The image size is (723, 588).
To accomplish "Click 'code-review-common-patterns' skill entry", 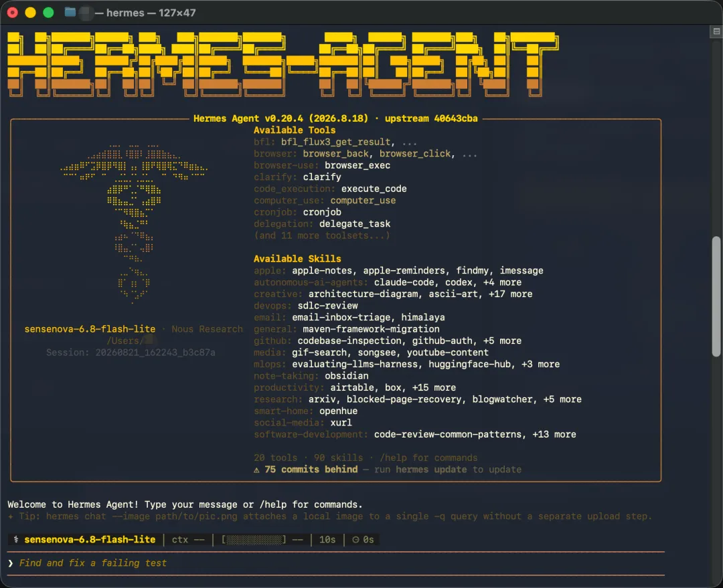I will coord(447,434).
